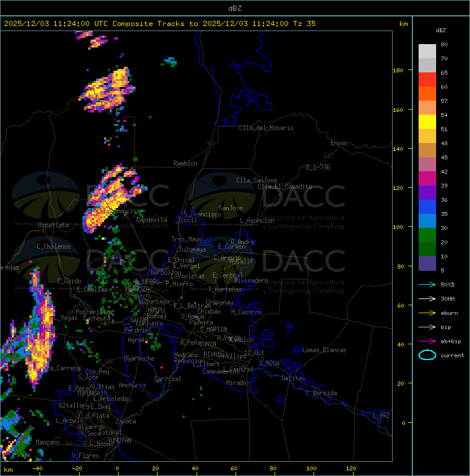The width and height of the screenshot is (470, 476).
Task: Click the 'Clla.SanJose' place label
Action: (x=256, y=180)
